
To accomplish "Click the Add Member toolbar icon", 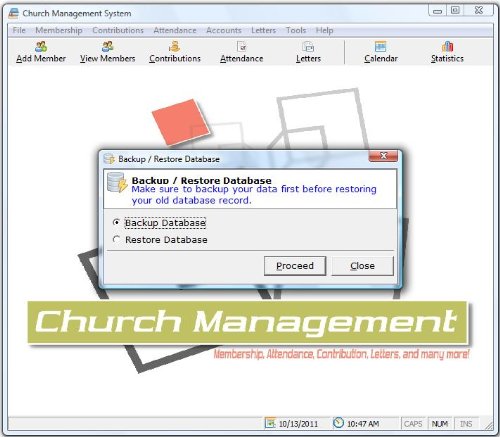I will 41,47.
